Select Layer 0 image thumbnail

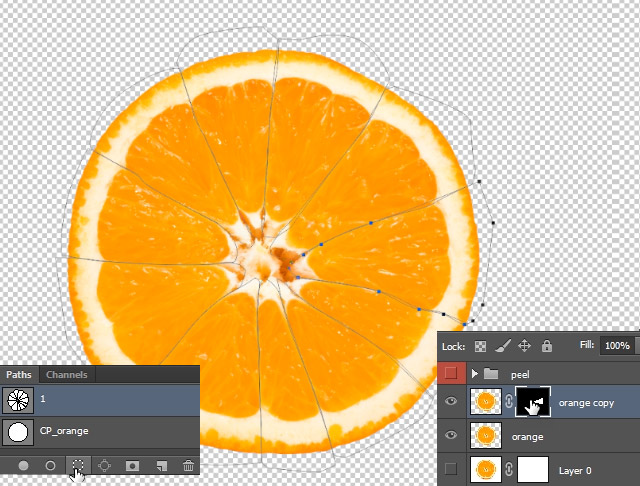point(486,469)
